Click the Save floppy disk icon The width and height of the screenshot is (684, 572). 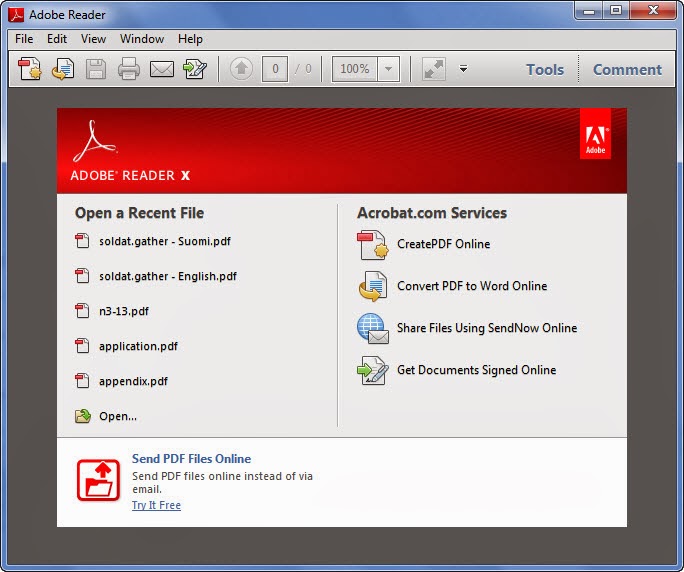pyautogui.click(x=96, y=69)
